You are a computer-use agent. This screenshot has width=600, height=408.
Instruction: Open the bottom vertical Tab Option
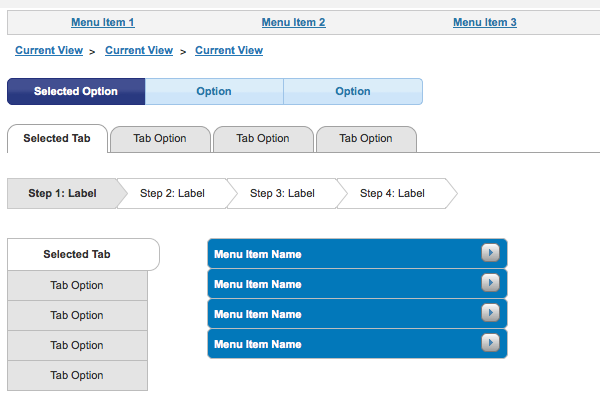click(77, 375)
